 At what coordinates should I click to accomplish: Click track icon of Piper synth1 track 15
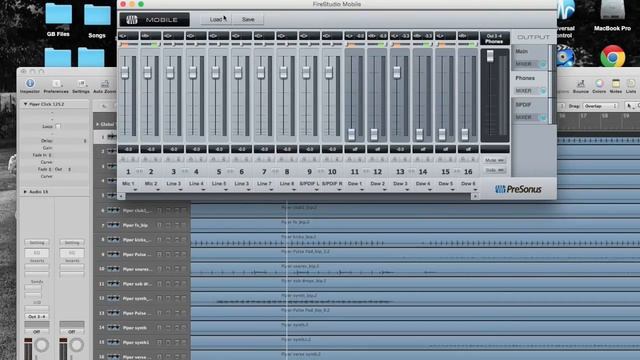(x=113, y=342)
